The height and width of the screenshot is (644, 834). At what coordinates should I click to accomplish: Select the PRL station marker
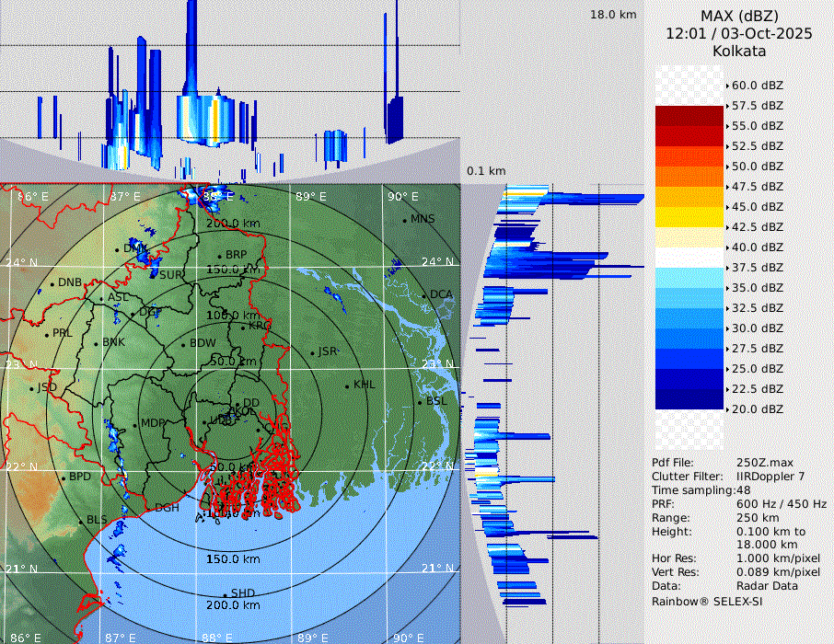click(46, 334)
